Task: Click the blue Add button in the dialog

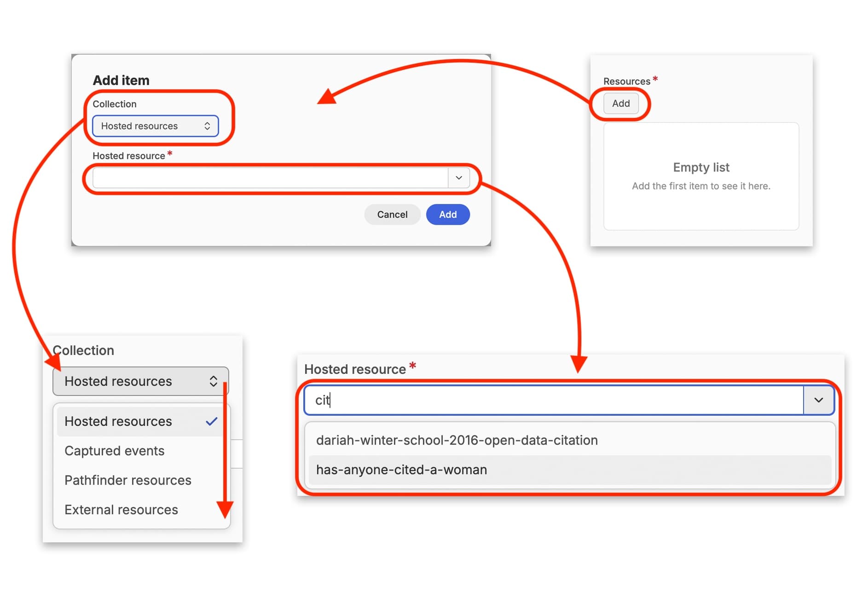Action: tap(447, 215)
